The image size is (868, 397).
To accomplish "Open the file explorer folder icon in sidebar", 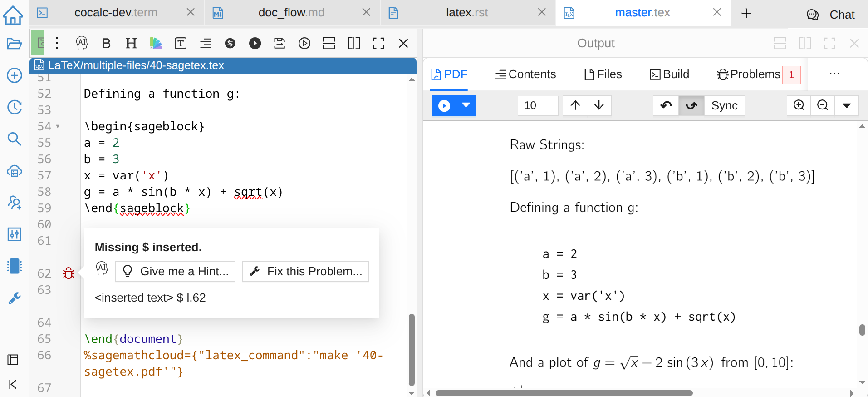I will coord(15,44).
